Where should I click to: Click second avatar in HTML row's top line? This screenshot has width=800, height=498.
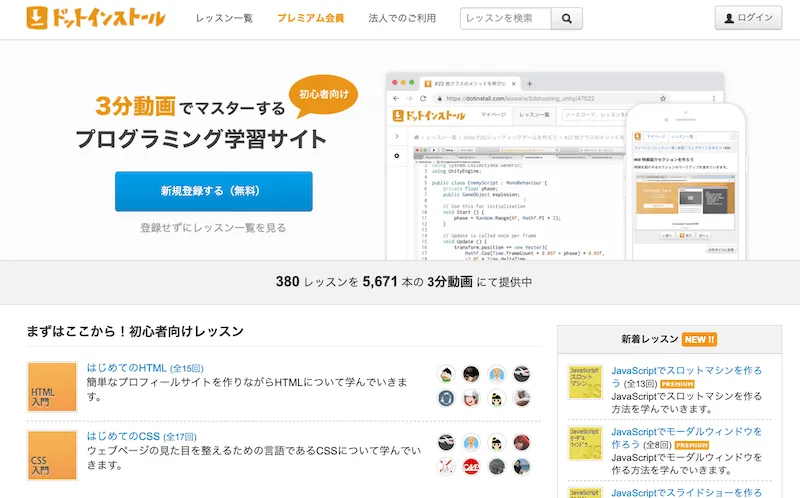[471, 374]
